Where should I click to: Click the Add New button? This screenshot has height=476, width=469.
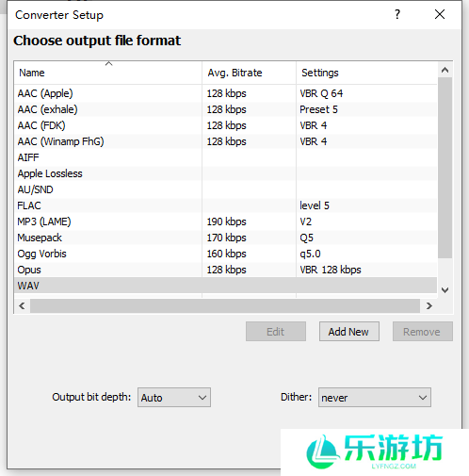(x=349, y=332)
